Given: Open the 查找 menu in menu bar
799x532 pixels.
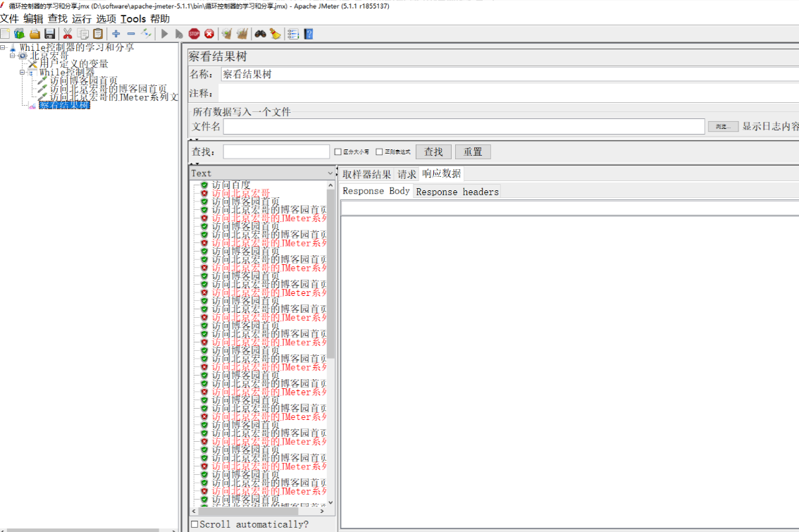Looking at the screenshot, I should (58, 19).
